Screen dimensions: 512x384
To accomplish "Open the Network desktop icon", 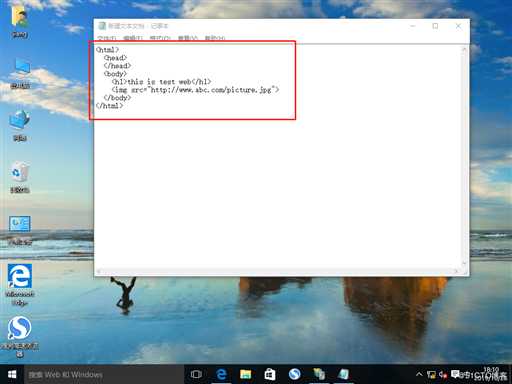I will click(x=20, y=125).
